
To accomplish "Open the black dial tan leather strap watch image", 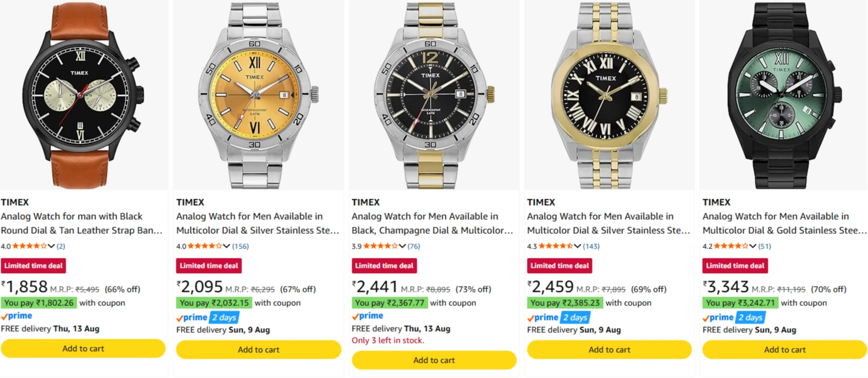I will pyautogui.click(x=83, y=95).
